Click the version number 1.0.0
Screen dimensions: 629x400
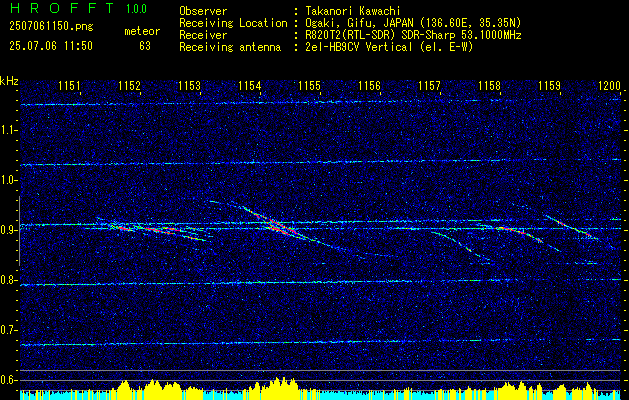click(136, 9)
